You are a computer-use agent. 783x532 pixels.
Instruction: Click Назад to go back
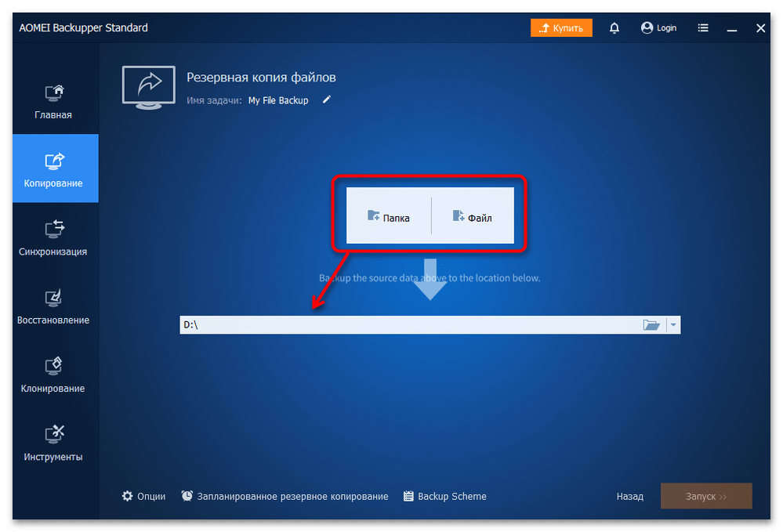(629, 497)
